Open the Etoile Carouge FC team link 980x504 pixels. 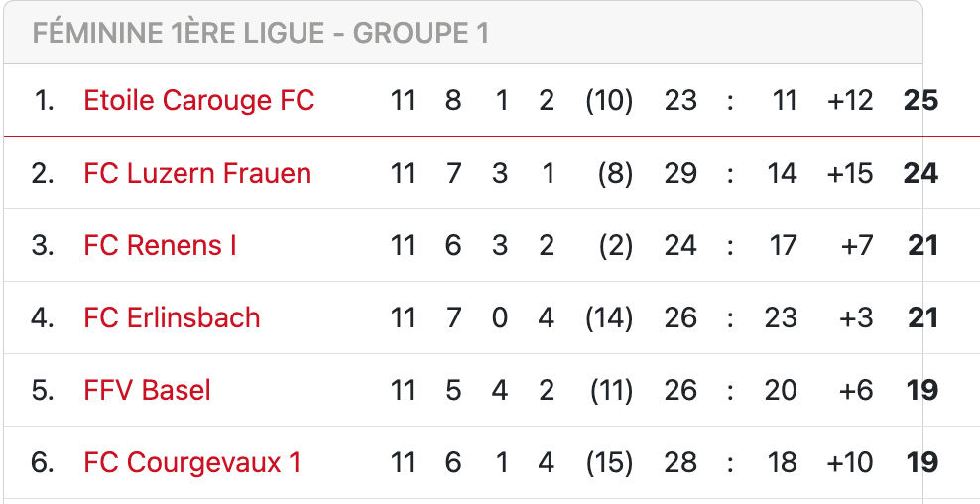pos(198,100)
